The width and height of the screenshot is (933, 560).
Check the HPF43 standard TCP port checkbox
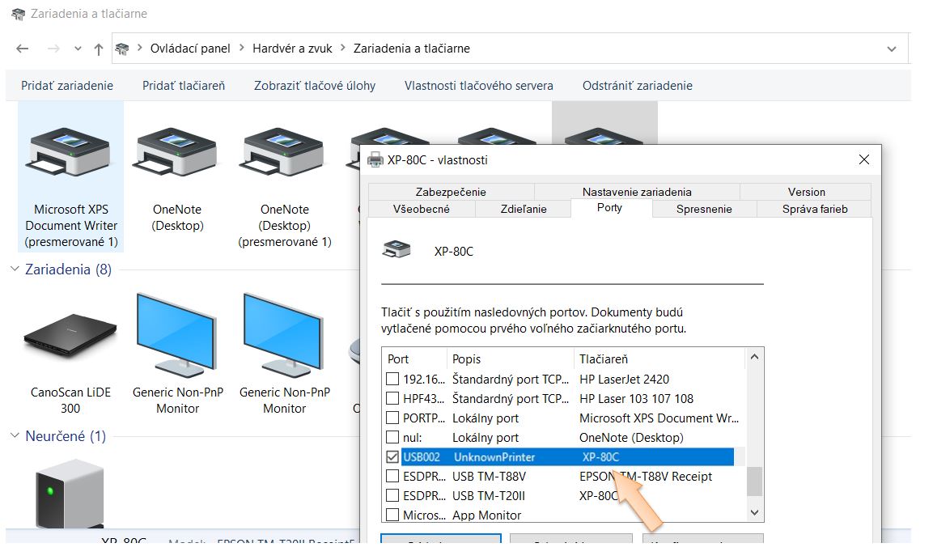pos(392,399)
